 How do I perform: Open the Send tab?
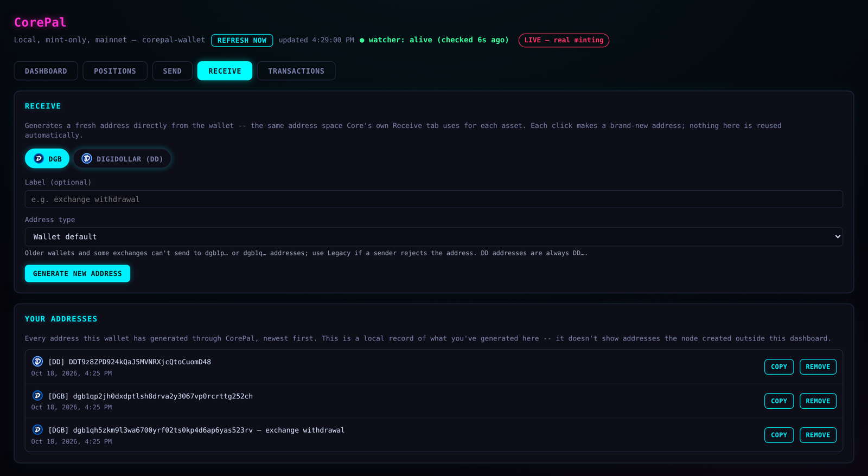click(173, 71)
